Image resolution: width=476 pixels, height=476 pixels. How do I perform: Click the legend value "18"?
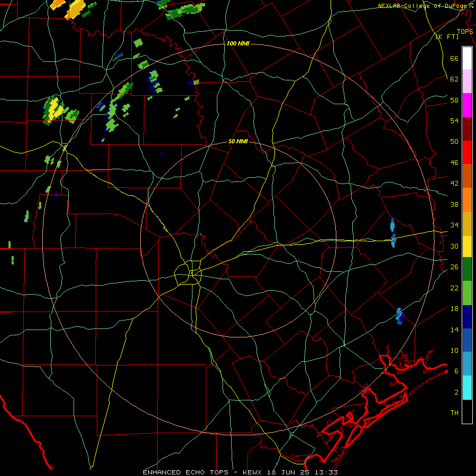point(454,309)
